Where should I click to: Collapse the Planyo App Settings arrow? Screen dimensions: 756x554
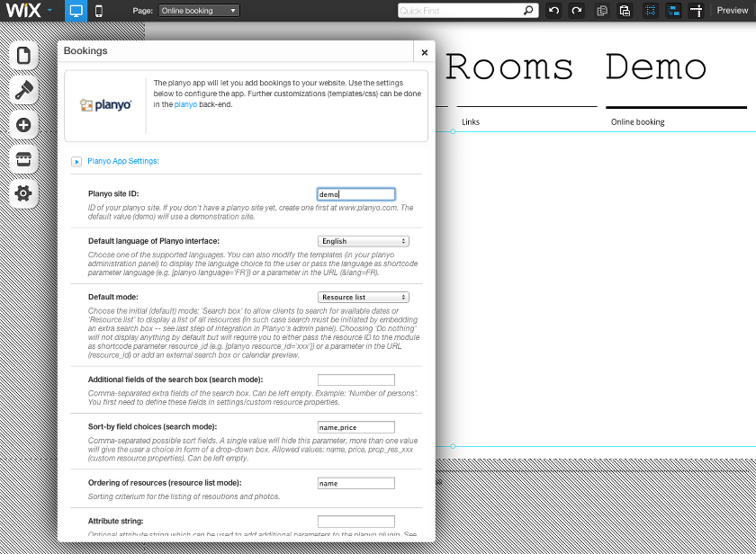tap(76, 161)
